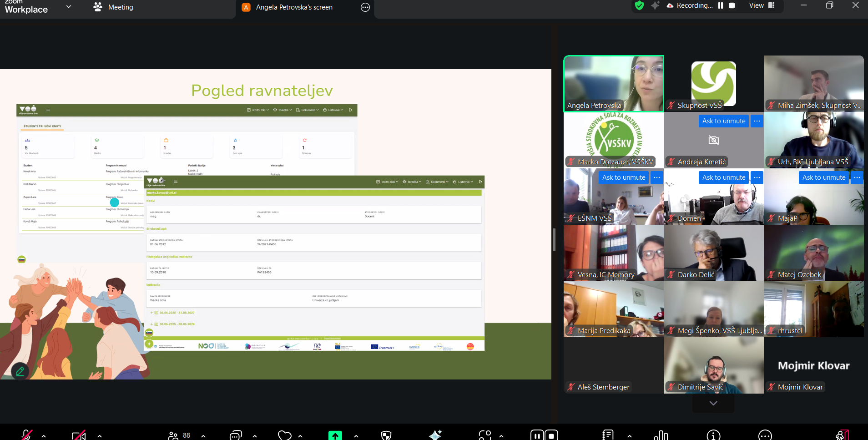868x440 pixels.
Task: Click the green encryption shield icon
Action: [639, 5]
